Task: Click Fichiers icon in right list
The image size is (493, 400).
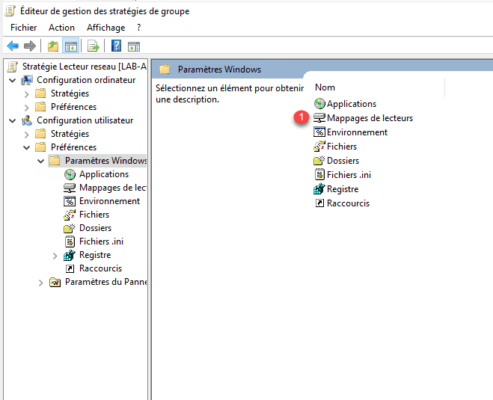Action: pyautogui.click(x=319, y=146)
